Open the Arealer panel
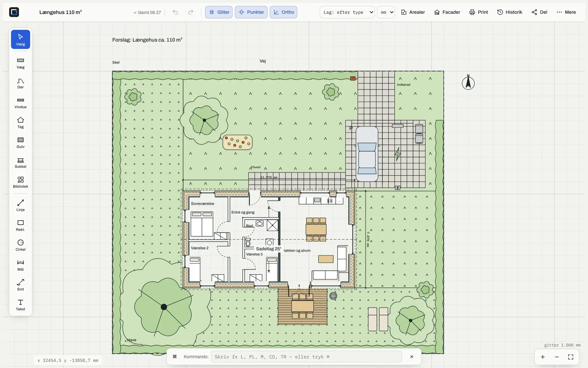The image size is (588, 368). click(x=413, y=12)
